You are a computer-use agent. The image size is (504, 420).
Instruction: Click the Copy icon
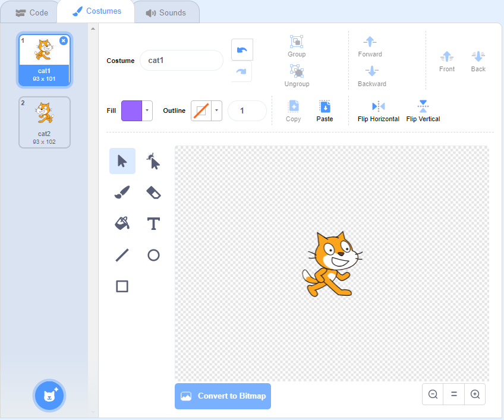294,106
